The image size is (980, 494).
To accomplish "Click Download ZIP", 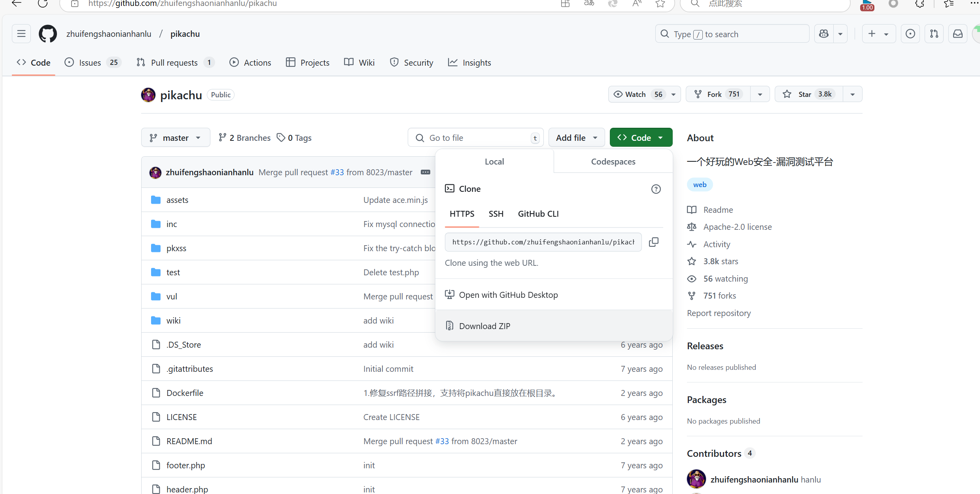I will [484, 326].
